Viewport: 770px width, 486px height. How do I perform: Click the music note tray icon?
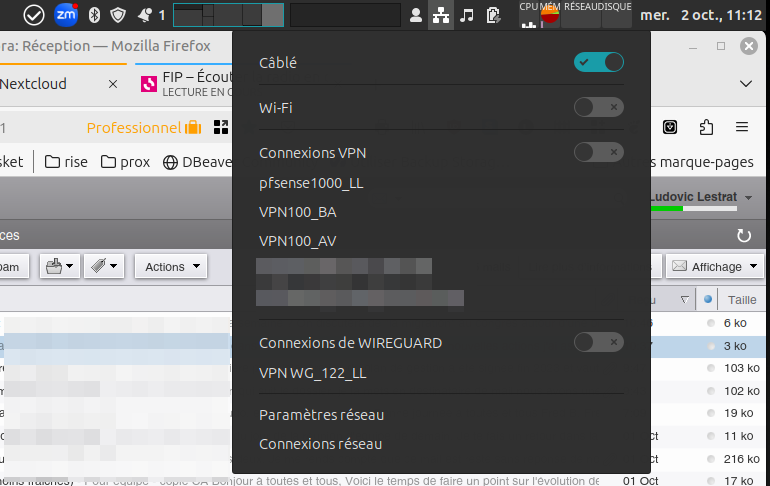[466, 15]
